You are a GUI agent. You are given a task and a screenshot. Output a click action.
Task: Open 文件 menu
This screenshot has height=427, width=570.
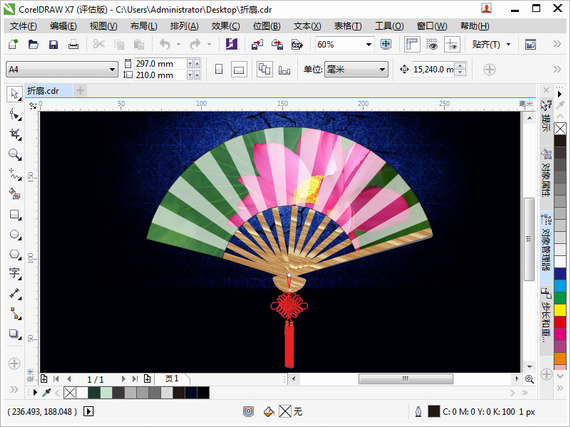(23, 26)
